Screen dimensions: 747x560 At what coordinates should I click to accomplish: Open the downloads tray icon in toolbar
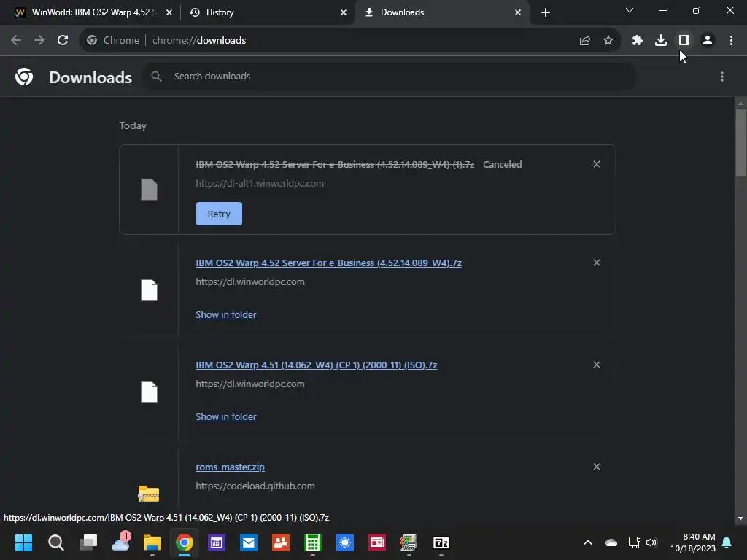(661, 41)
